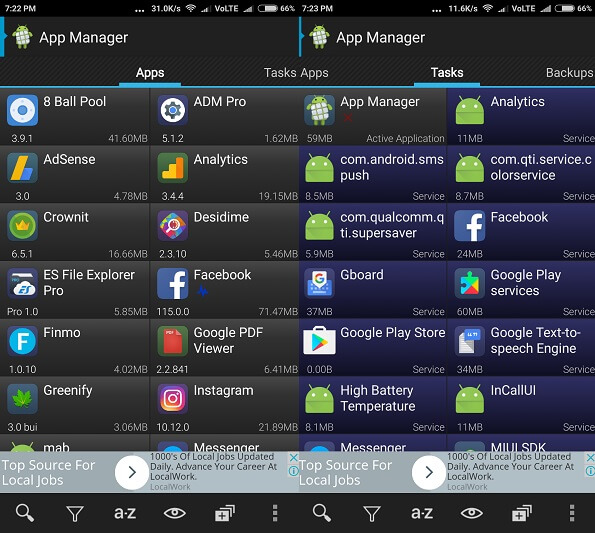Switch to the Apps tab on the left screen

pos(150,73)
